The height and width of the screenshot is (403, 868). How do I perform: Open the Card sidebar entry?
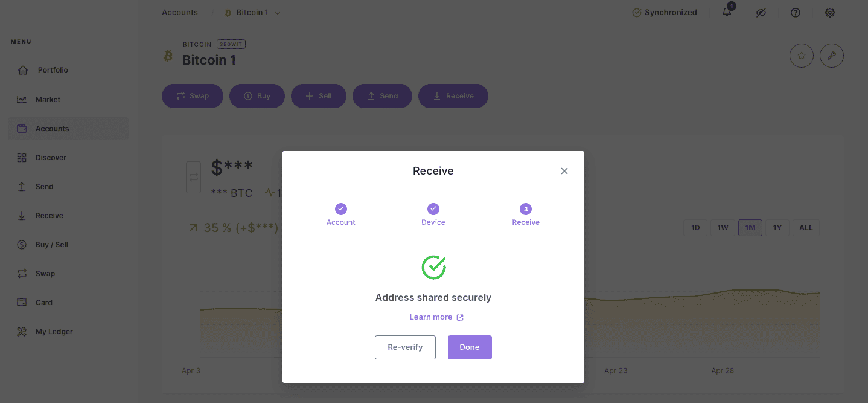click(43, 303)
